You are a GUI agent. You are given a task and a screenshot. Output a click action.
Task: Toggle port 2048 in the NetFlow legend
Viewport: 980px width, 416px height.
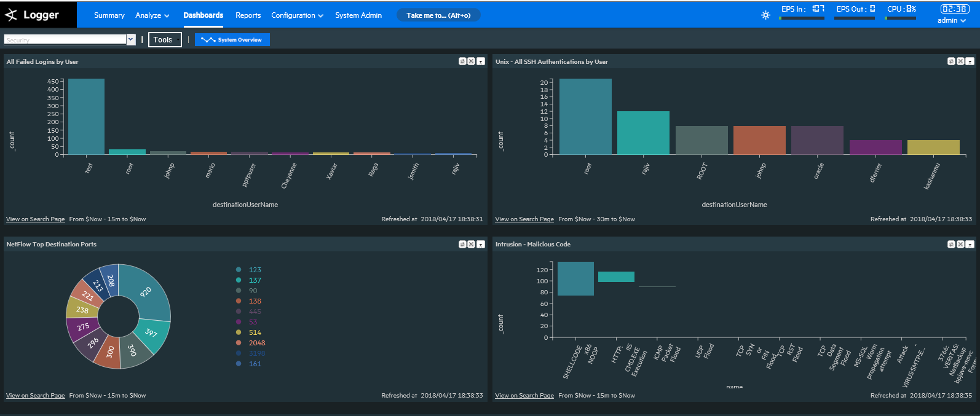point(256,343)
